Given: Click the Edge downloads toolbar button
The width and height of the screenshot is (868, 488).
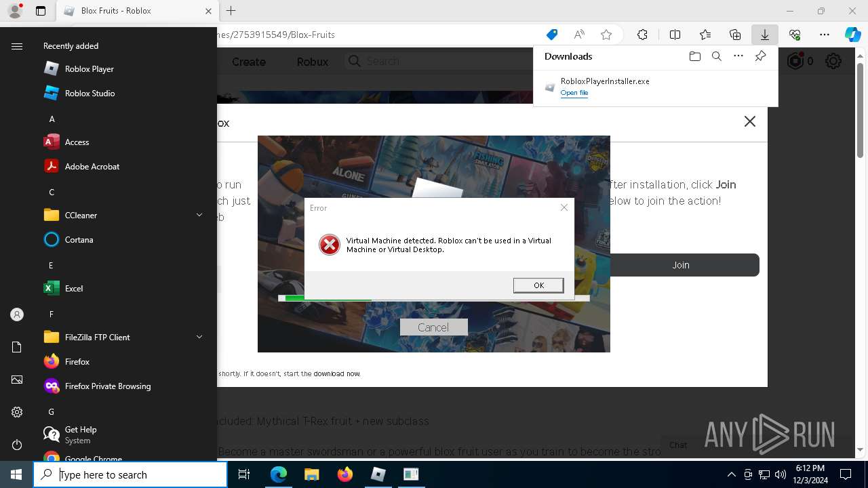Looking at the screenshot, I should click(x=764, y=35).
